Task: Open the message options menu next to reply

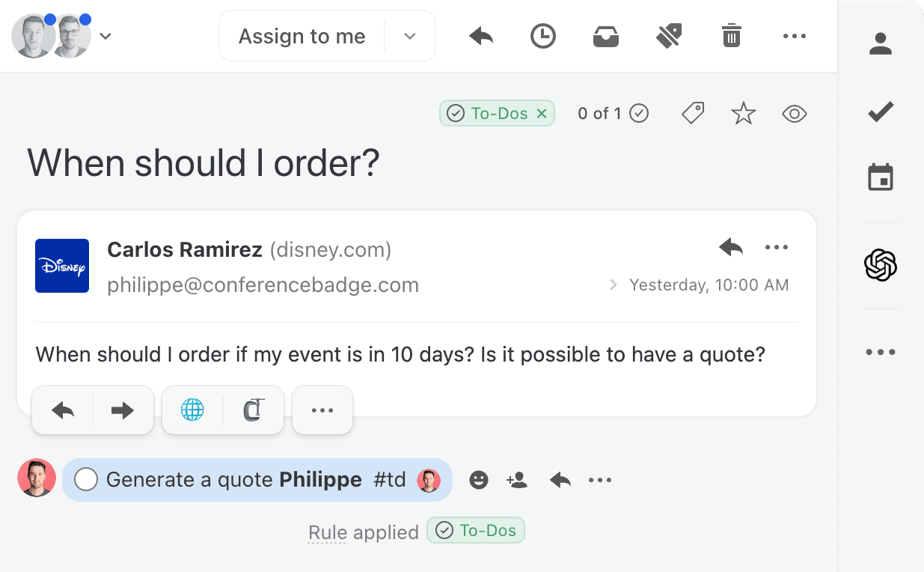Action: click(x=776, y=247)
